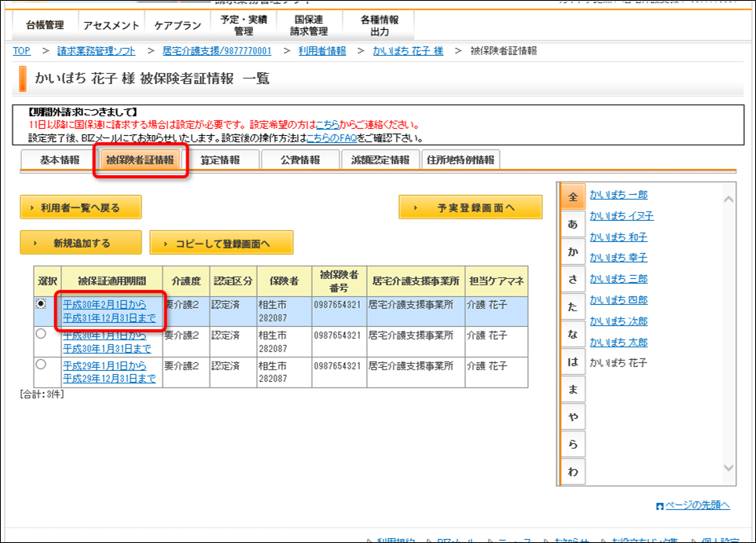Open period 平成30年1月1日から平成30年1月31日まで
This screenshot has height=543, width=756.
pyautogui.click(x=107, y=341)
